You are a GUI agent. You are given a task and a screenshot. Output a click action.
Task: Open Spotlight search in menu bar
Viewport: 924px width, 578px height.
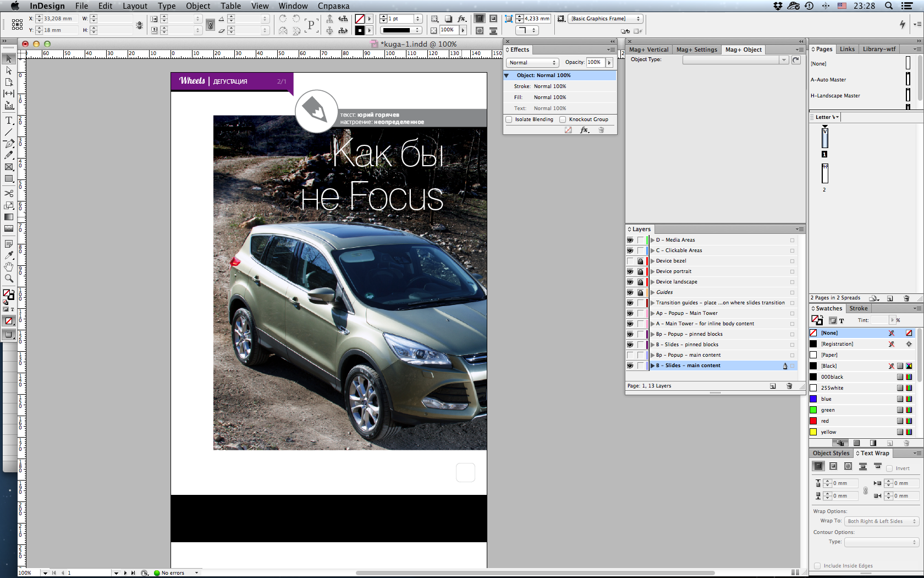click(889, 6)
